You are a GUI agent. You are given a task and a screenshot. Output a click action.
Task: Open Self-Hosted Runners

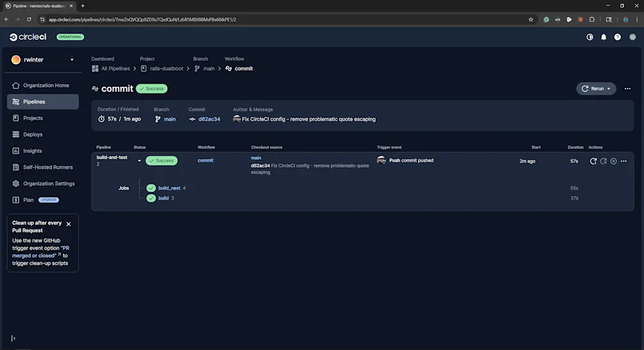pyautogui.click(x=43, y=168)
